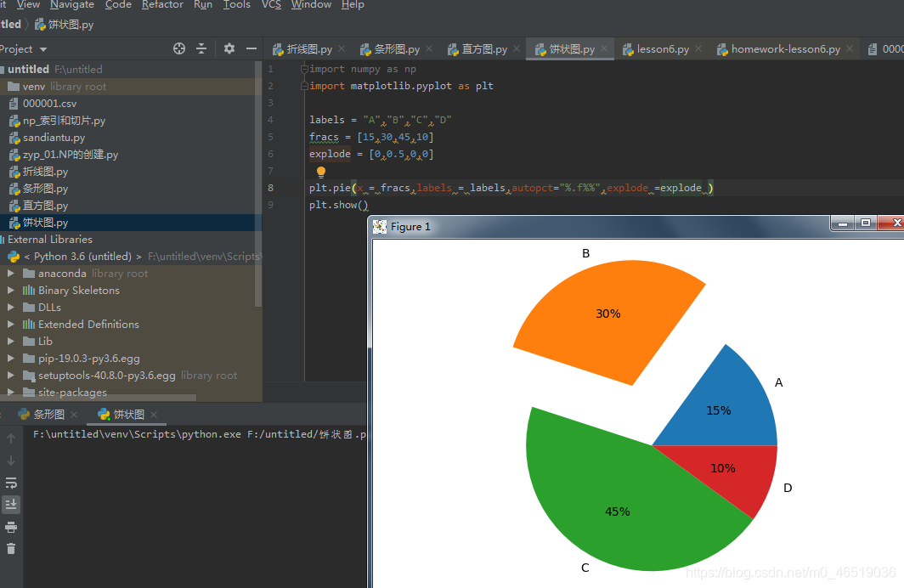The height and width of the screenshot is (588, 904).
Task: Click the Project panel vertical scrollbar
Action: point(257,184)
